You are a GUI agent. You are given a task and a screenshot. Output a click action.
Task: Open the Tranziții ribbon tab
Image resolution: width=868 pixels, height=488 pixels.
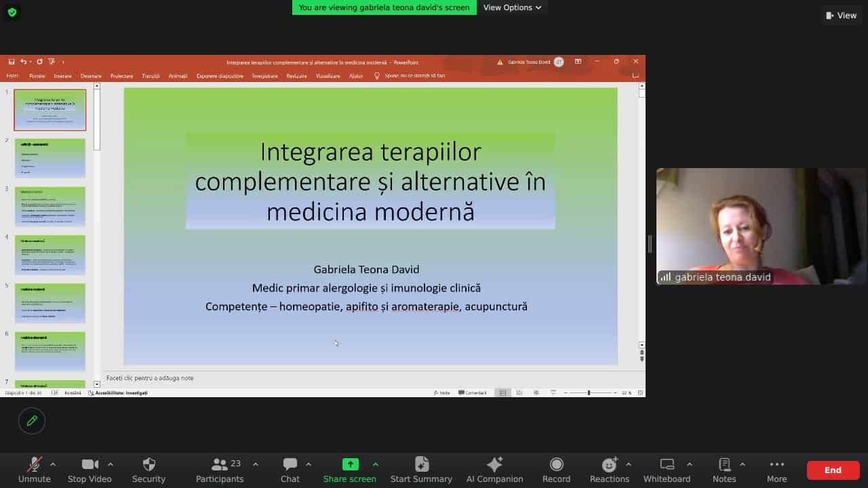(151, 76)
